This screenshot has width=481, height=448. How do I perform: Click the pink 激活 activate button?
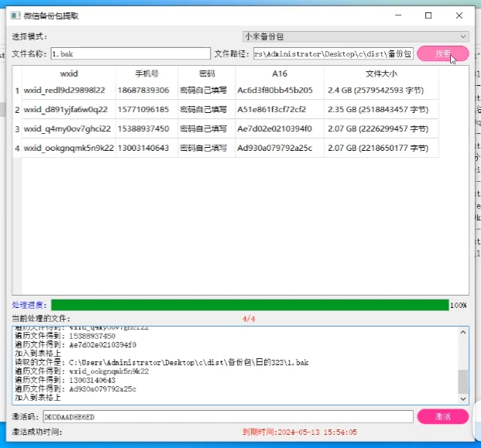coord(442,416)
